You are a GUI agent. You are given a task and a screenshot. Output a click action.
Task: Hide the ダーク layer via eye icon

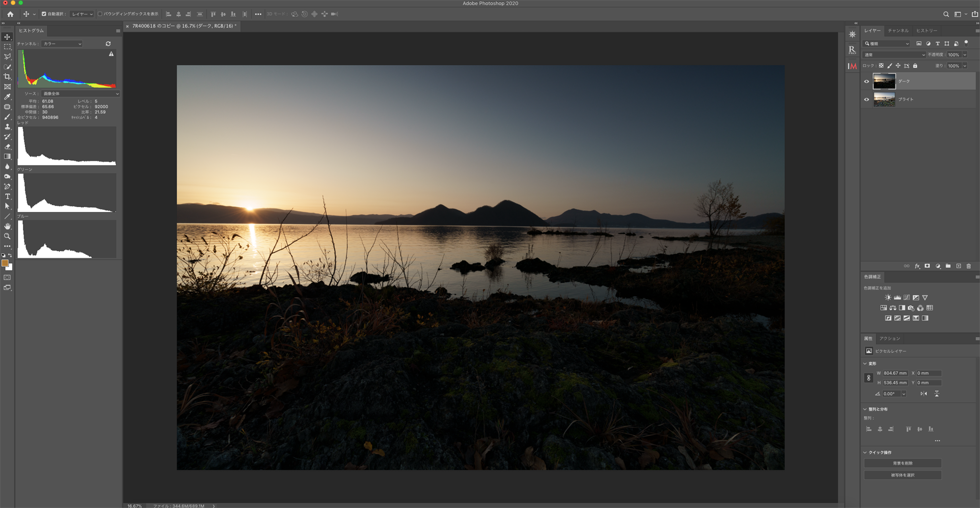point(866,81)
